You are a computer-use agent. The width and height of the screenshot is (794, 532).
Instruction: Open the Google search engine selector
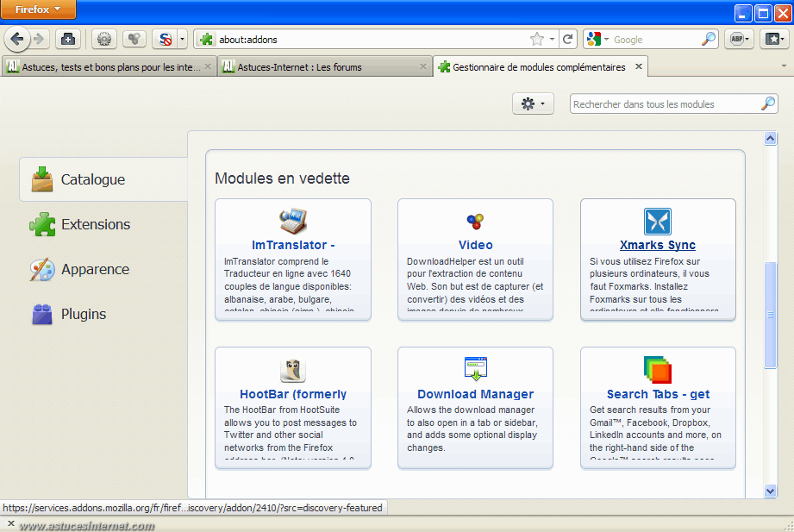[597, 39]
